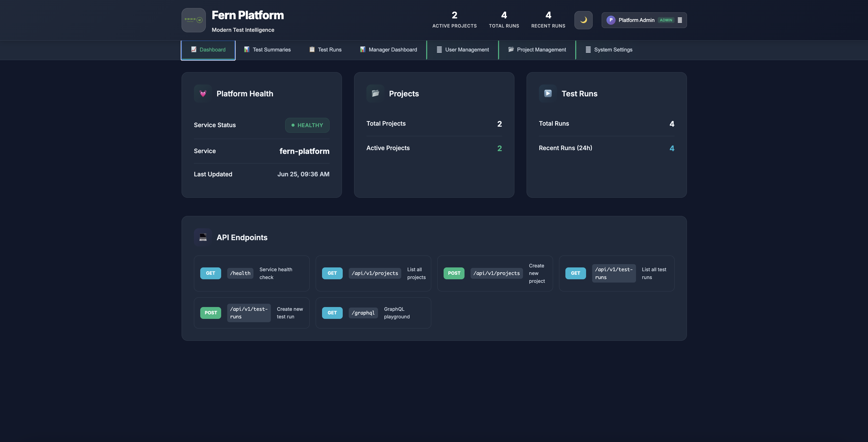
Task: Click the Test Summaries bar chart icon
Action: point(247,49)
